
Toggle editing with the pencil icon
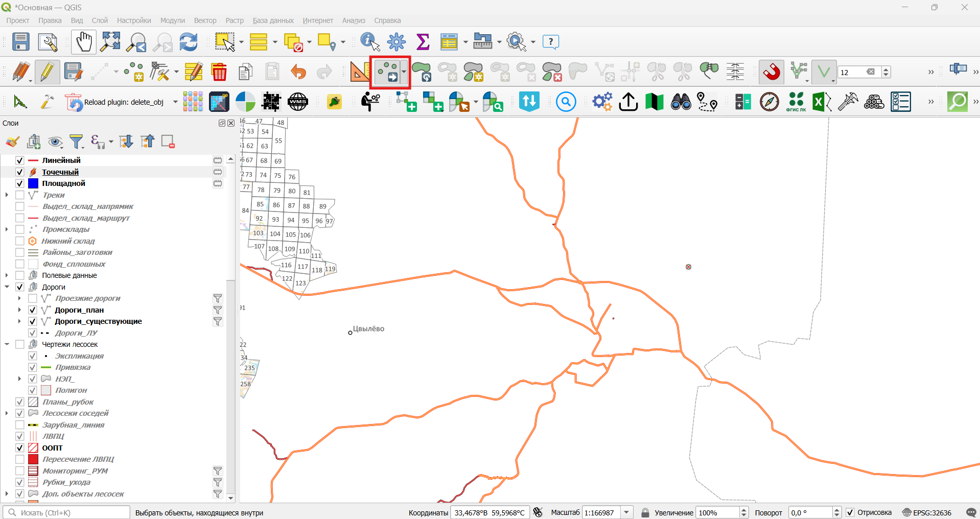tap(47, 72)
